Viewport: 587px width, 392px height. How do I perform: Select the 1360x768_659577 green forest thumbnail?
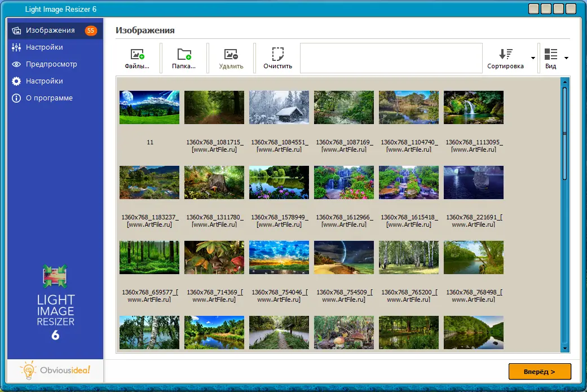pos(149,257)
